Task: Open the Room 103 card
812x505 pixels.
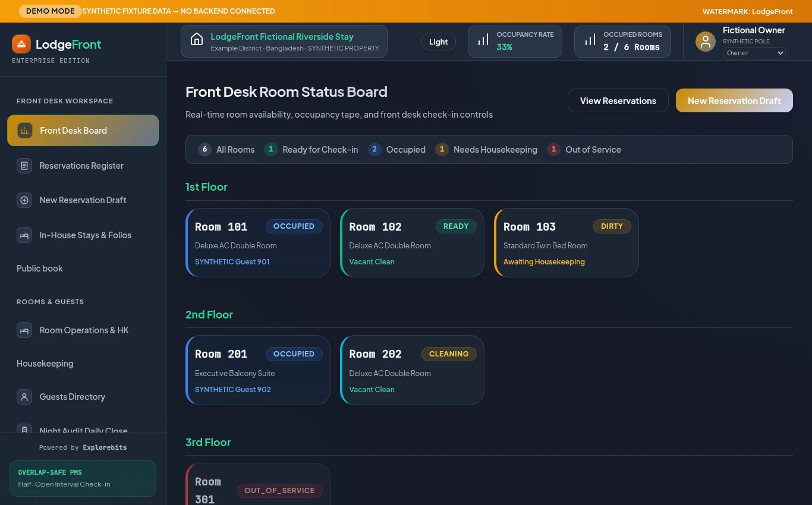Action: 566,242
